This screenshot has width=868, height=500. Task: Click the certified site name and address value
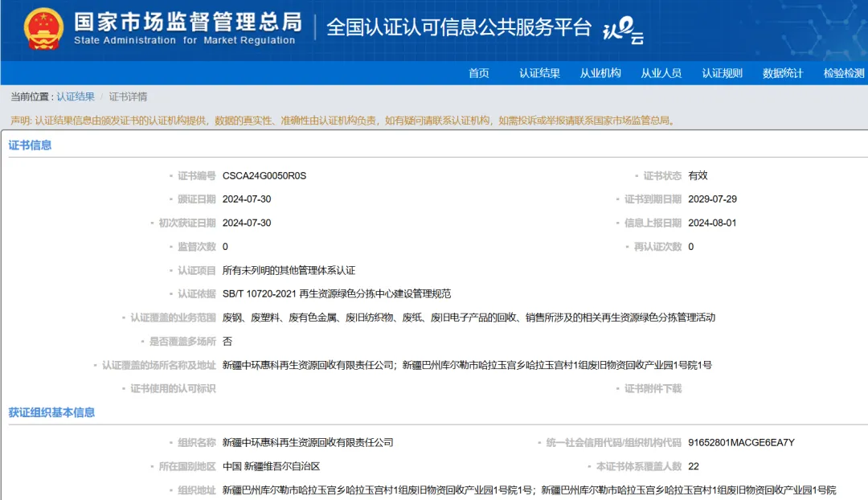click(467, 366)
